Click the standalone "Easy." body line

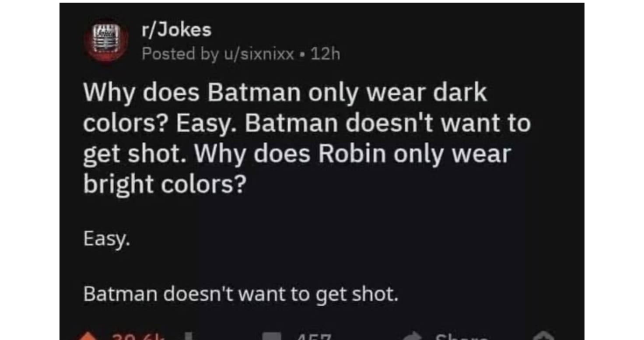point(106,239)
